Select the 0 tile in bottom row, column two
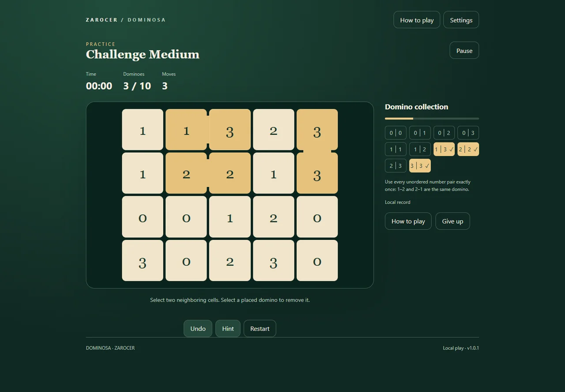 (186, 261)
